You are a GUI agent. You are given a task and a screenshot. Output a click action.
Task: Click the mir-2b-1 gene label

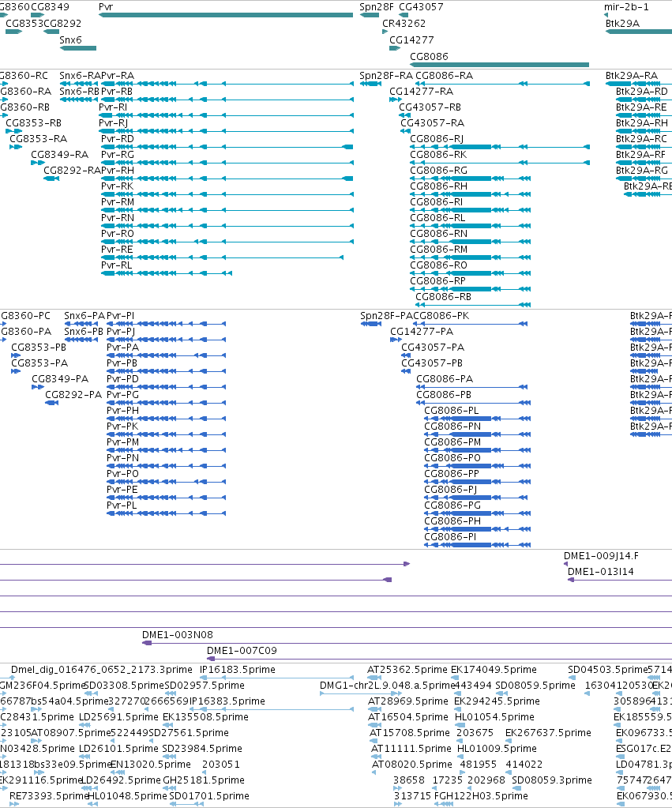click(626, 7)
